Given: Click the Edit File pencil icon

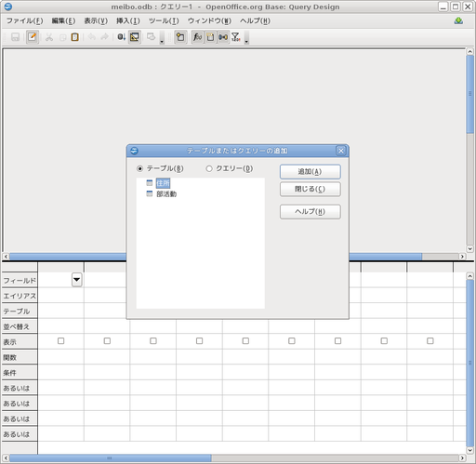Looking at the screenshot, I should (33, 37).
